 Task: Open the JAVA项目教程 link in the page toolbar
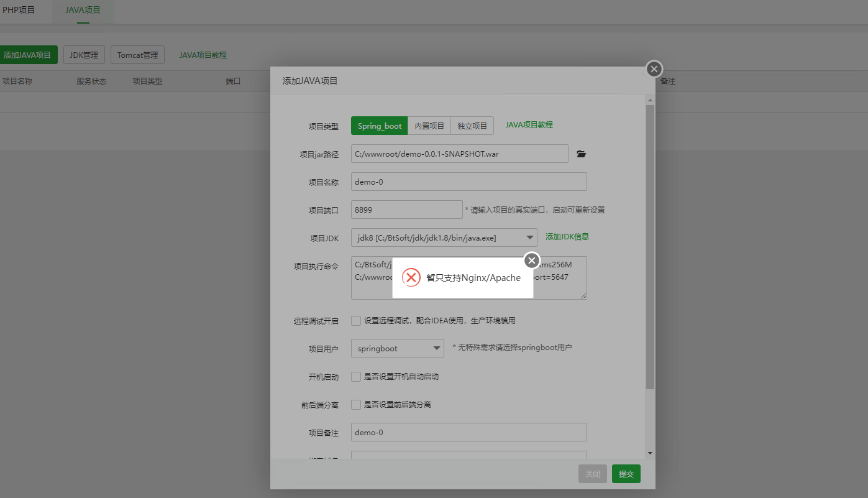tap(203, 55)
